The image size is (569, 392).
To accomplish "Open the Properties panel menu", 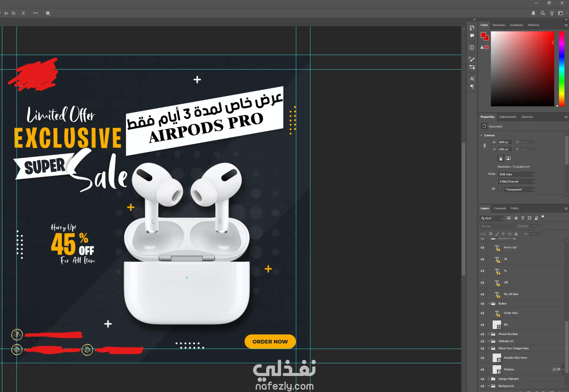I will coord(566,117).
